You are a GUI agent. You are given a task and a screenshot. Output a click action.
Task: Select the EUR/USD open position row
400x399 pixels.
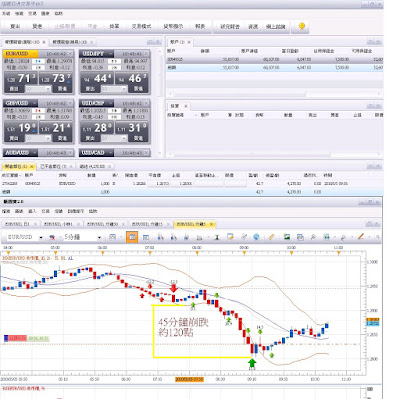[191, 184]
